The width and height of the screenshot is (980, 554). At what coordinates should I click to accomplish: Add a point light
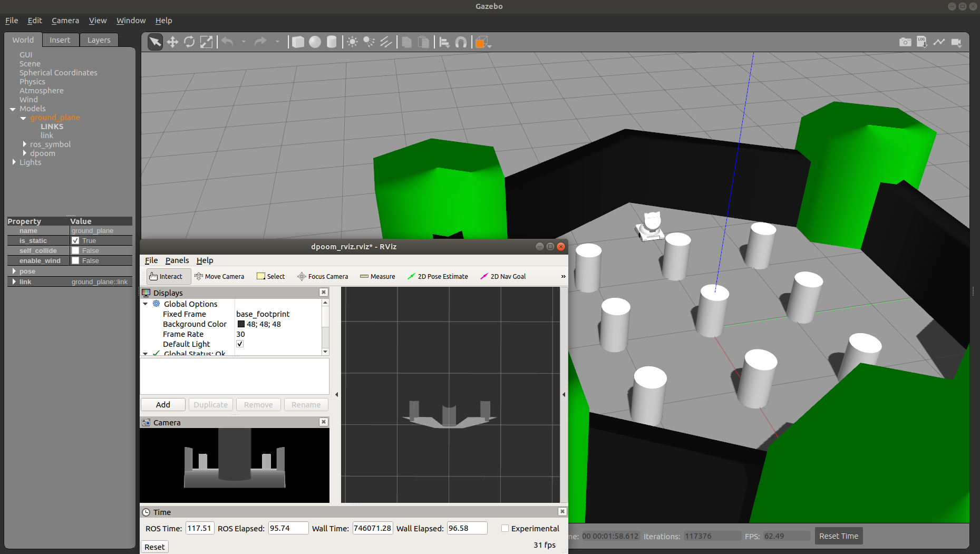tap(352, 42)
